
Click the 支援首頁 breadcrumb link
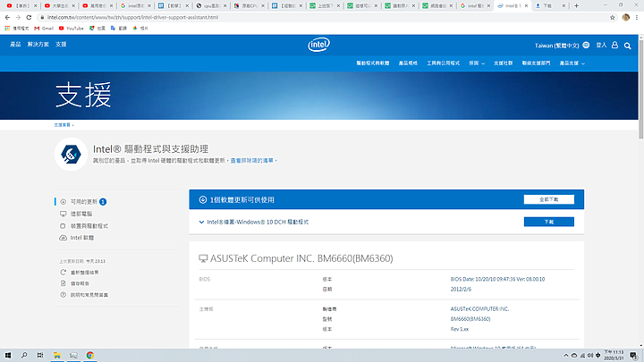[x=62, y=125]
